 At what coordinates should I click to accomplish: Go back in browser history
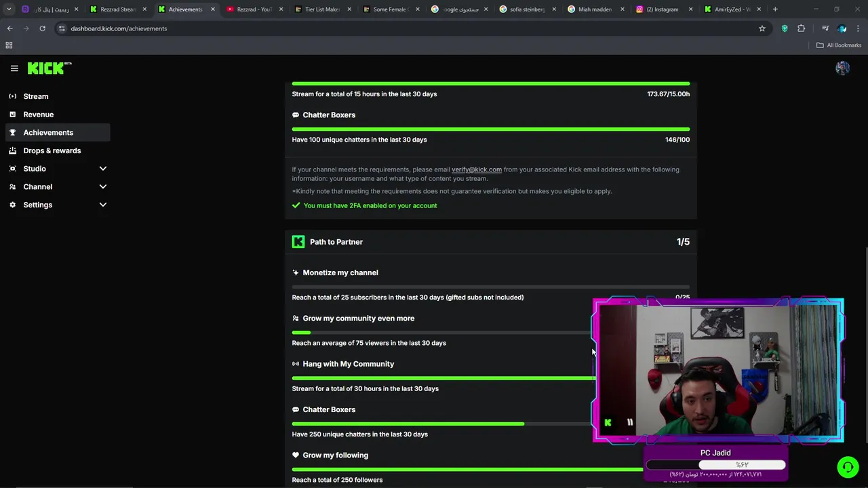[x=9, y=28]
